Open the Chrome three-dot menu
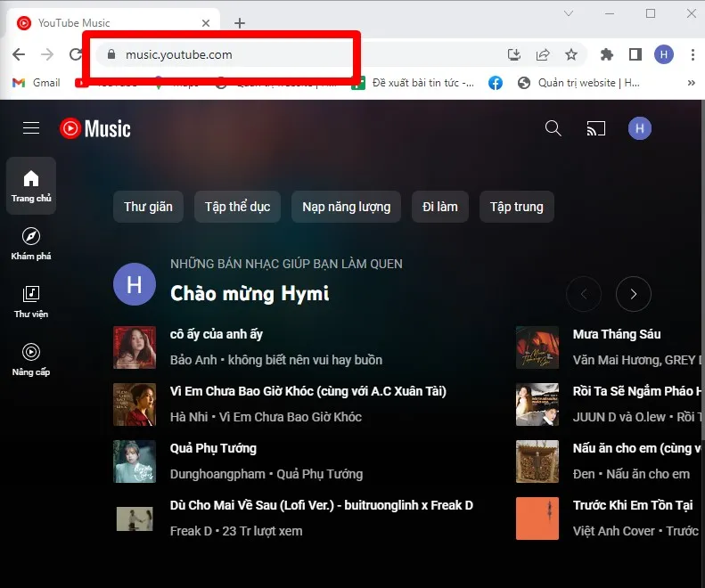This screenshot has height=588, width=705. coord(693,54)
